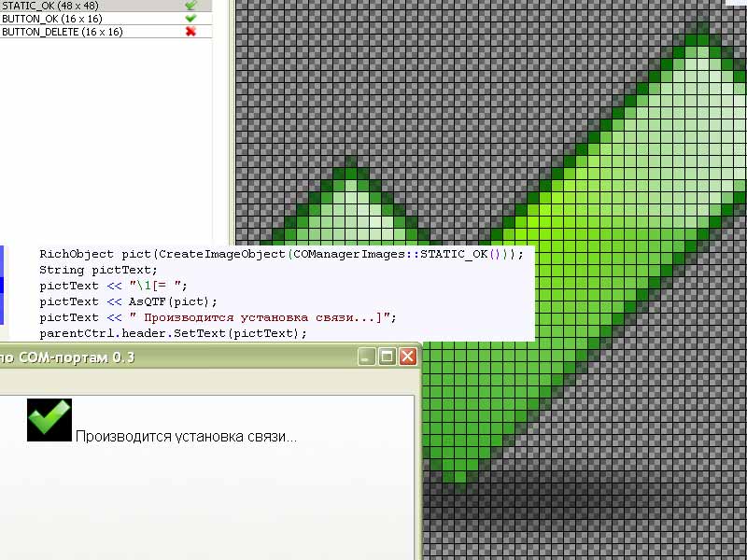
Task: Click the RichObject pict code line
Action: [281, 254]
